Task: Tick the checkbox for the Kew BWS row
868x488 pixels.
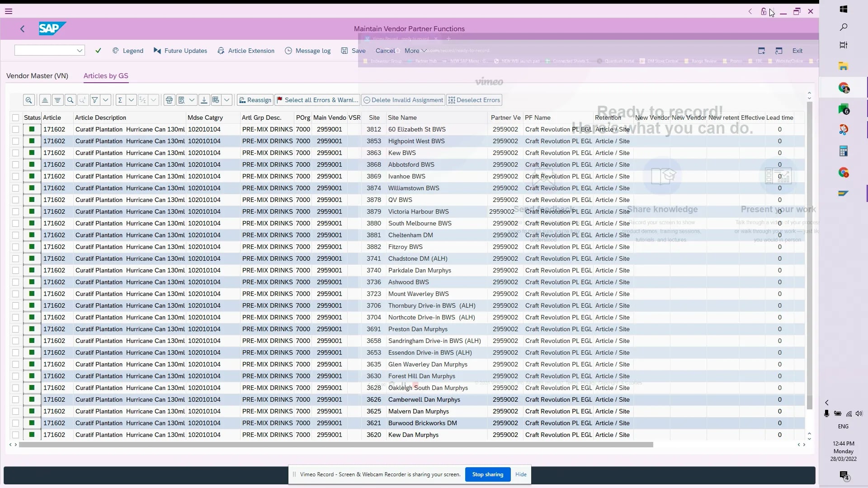Action: click(15, 153)
